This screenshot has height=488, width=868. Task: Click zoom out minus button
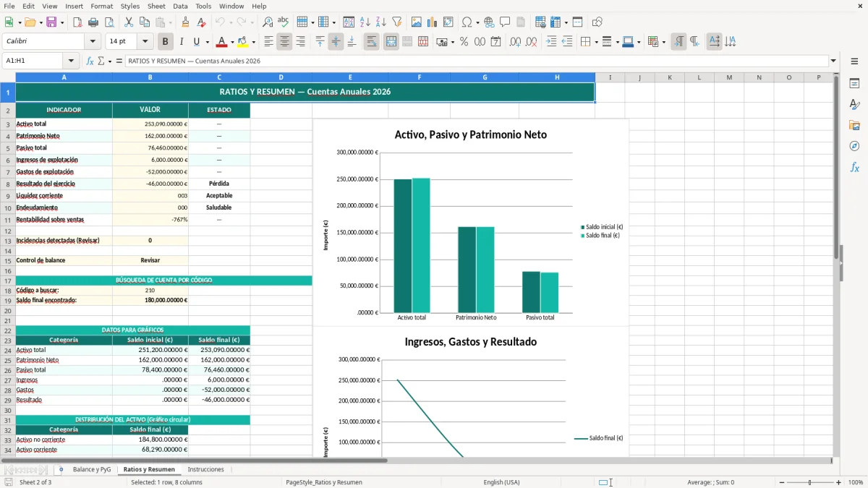pyautogui.click(x=781, y=482)
